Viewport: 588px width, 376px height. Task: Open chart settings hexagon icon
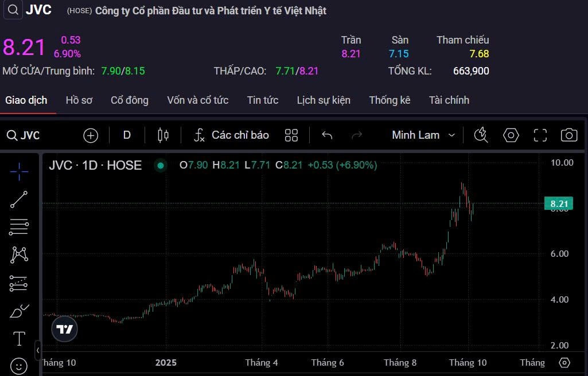pos(511,135)
